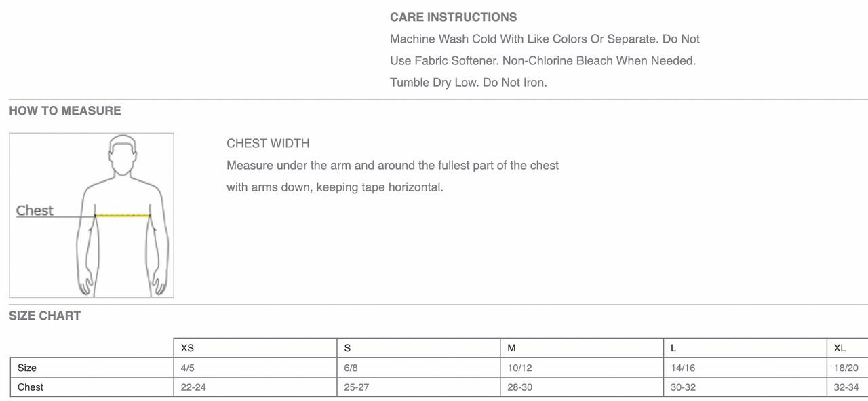Click the 30-32 chest cell

[x=746, y=387]
